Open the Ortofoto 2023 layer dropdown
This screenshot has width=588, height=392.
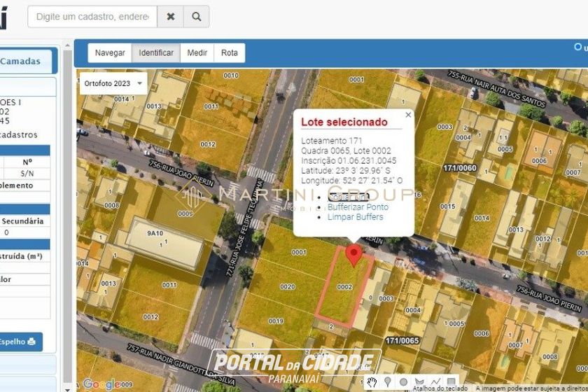[x=113, y=83]
